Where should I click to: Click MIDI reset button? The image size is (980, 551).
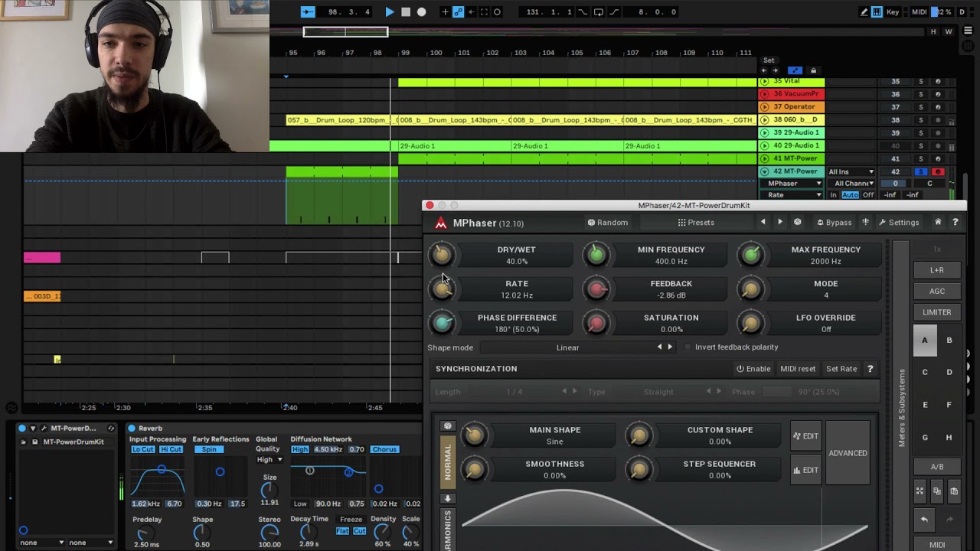click(798, 369)
